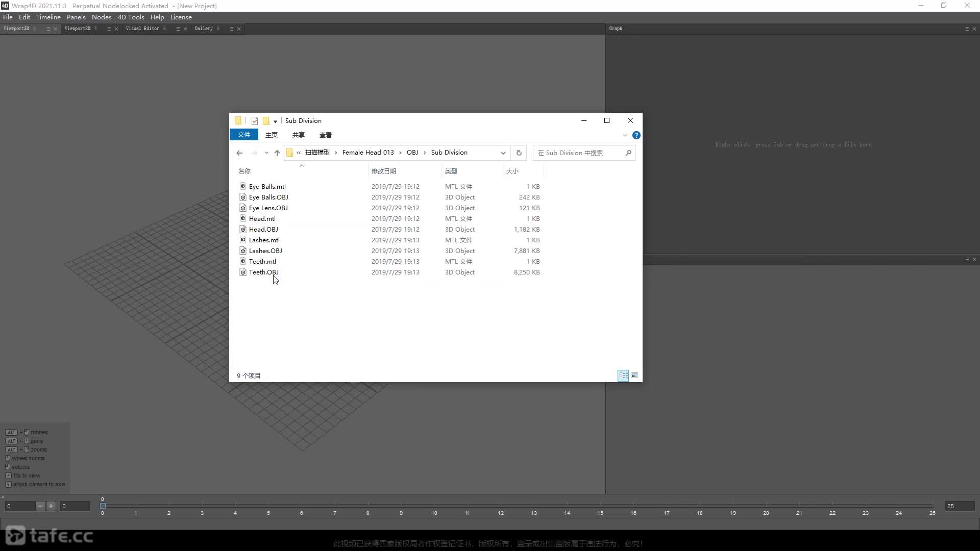Screen dimensions: 980x551
Task: Click the Female Head 013 breadcrumb
Action: pos(368,152)
